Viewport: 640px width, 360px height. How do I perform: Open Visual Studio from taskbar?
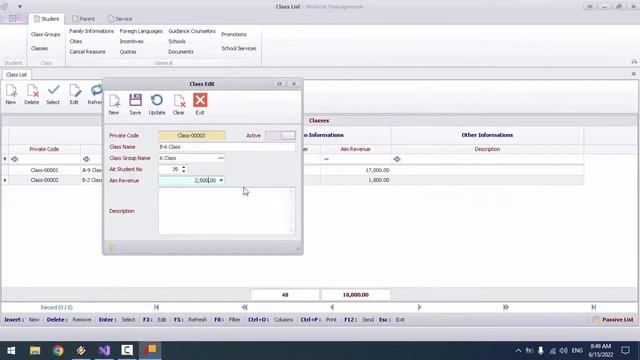pyautogui.click(x=104, y=350)
